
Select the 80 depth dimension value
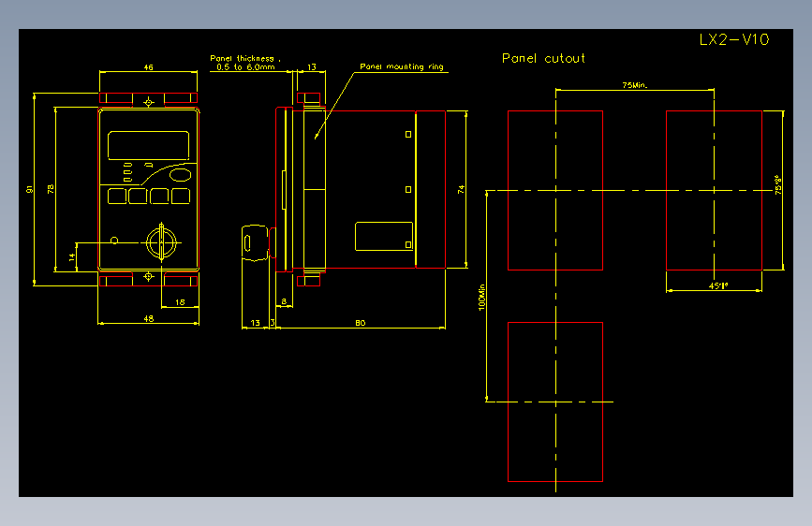tap(361, 323)
